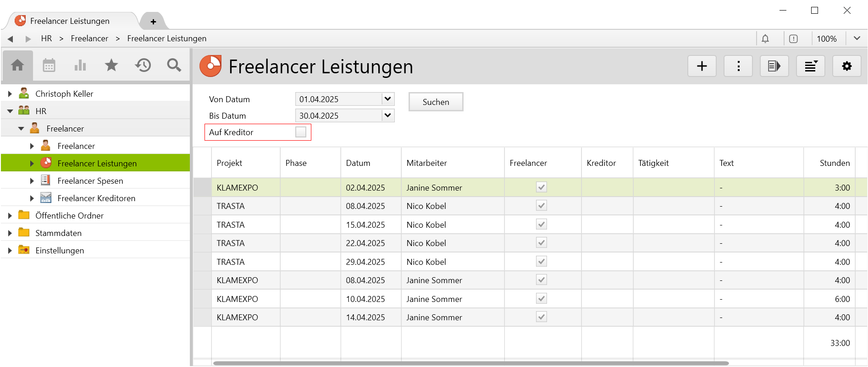The height and width of the screenshot is (367, 868).
Task: Enable the Auf Kreditor checkbox
Action: 301,132
